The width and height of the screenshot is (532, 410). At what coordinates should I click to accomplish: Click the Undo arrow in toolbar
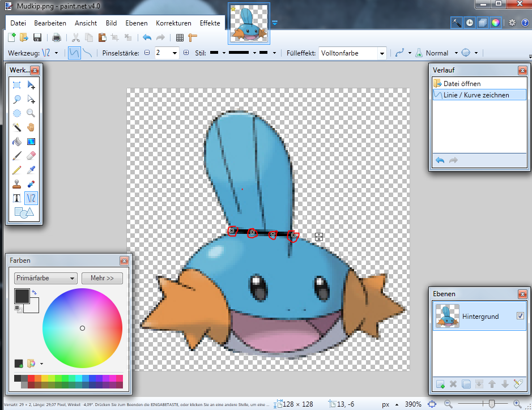[147, 37]
